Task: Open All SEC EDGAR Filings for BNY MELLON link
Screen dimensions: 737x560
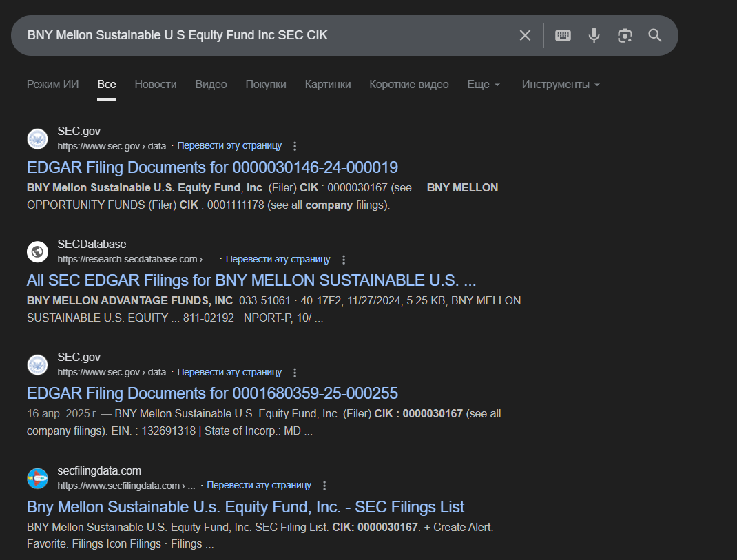Action: (x=251, y=280)
